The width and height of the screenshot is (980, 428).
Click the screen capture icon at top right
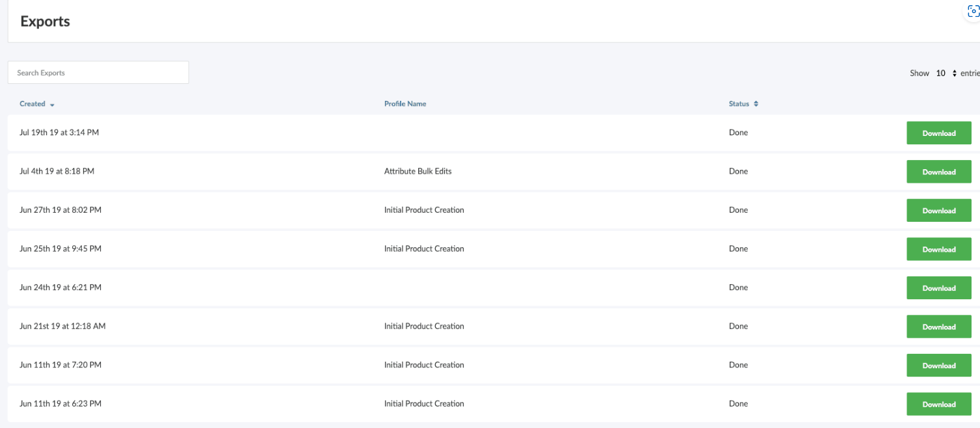pyautogui.click(x=973, y=11)
